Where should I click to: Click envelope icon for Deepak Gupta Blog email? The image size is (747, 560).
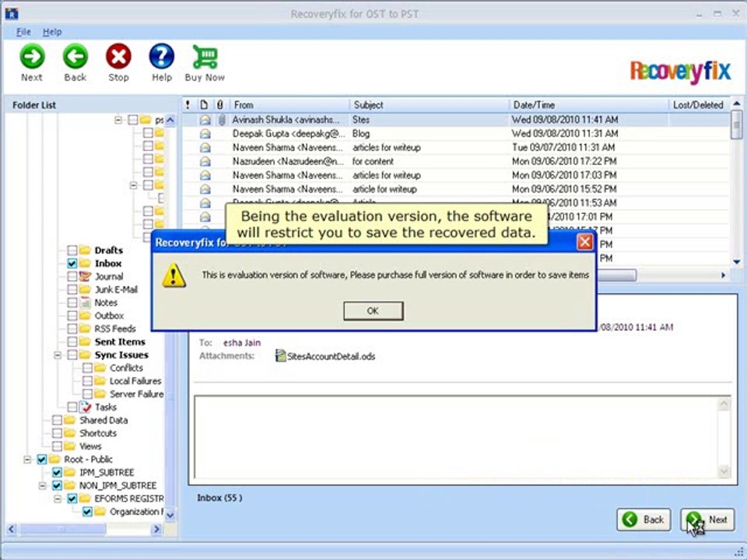click(x=205, y=134)
